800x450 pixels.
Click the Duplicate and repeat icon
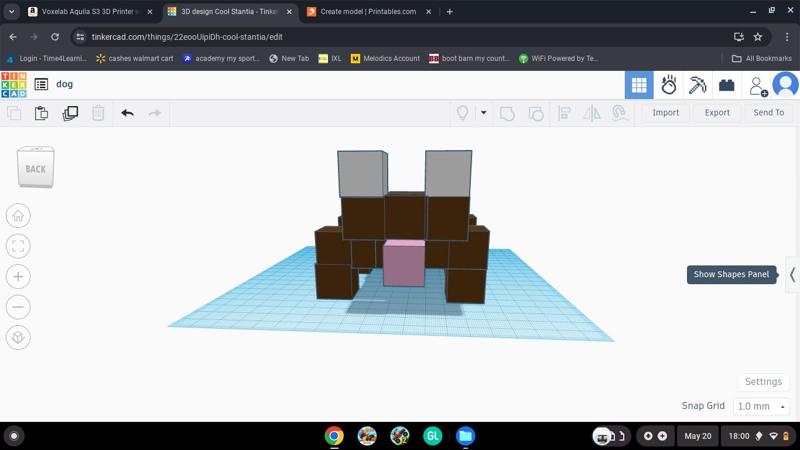[70, 113]
